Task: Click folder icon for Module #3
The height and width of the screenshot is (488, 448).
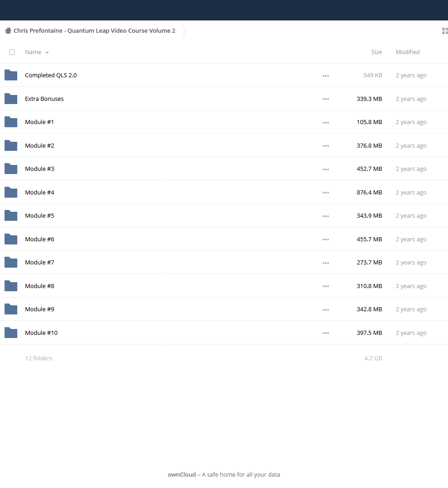Action: (x=11, y=169)
